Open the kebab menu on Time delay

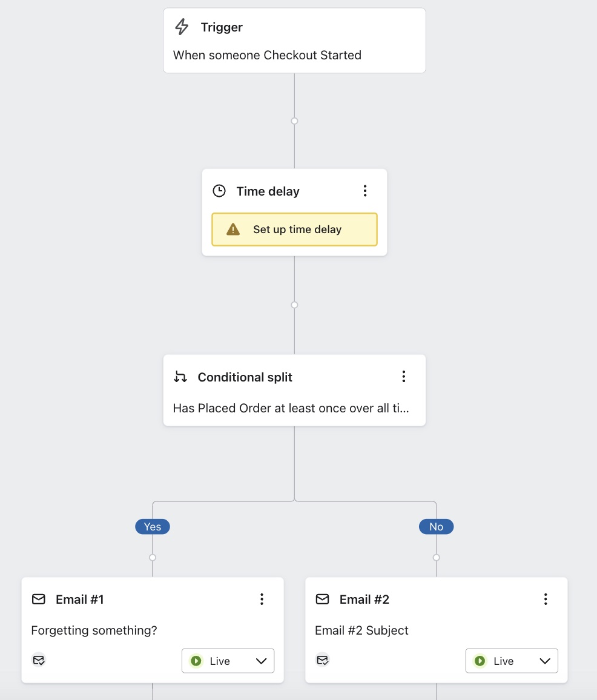[365, 190]
